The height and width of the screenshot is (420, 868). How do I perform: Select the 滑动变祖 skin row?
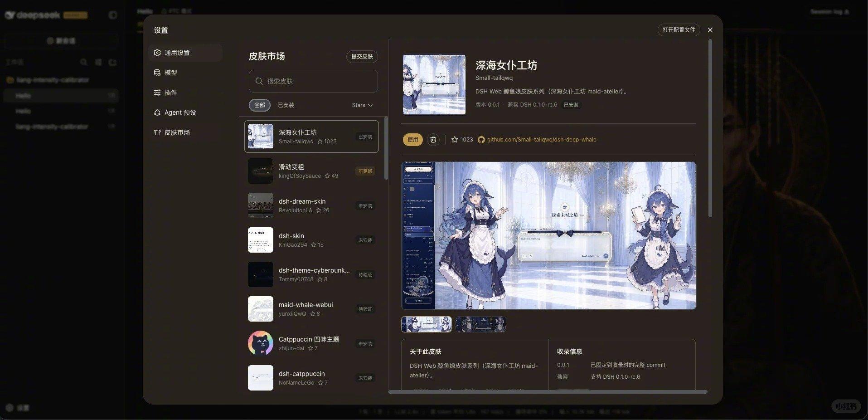click(x=311, y=171)
